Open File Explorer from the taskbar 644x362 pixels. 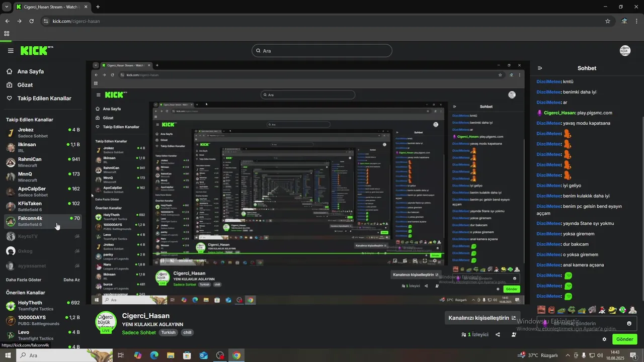171,355
